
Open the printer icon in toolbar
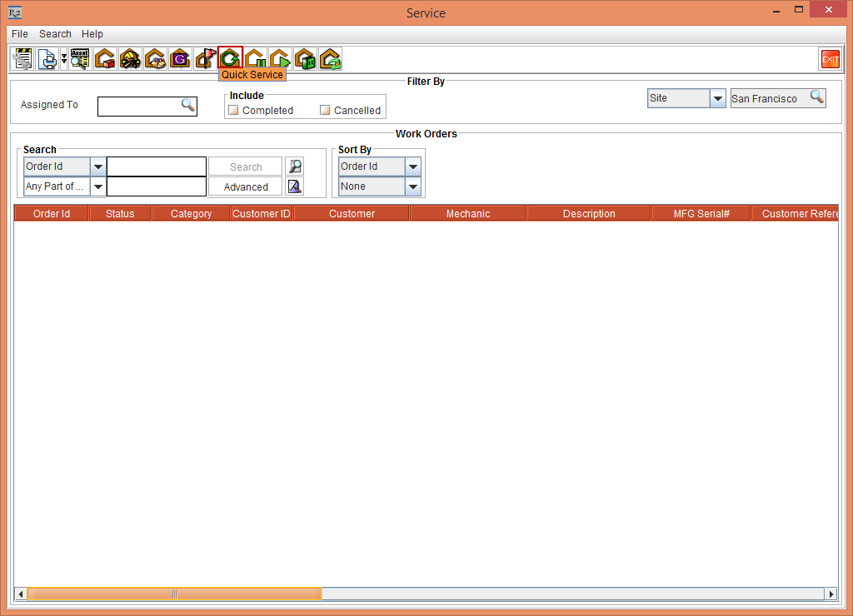click(48, 59)
